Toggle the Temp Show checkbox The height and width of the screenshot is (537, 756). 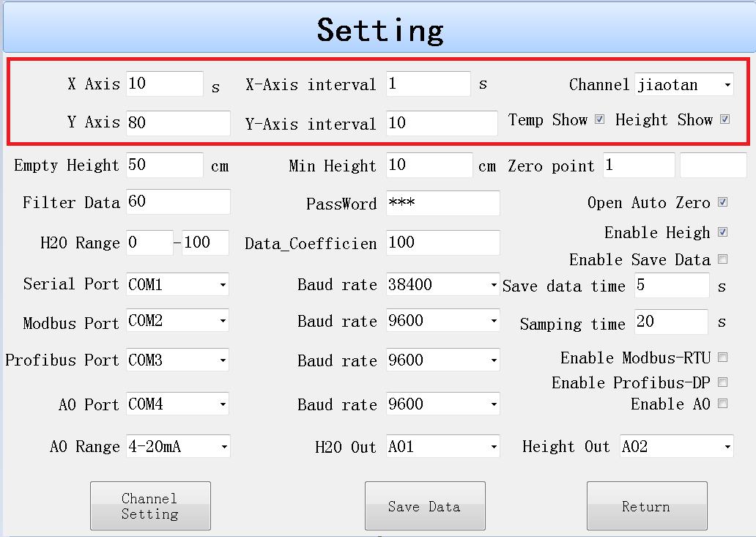point(600,119)
